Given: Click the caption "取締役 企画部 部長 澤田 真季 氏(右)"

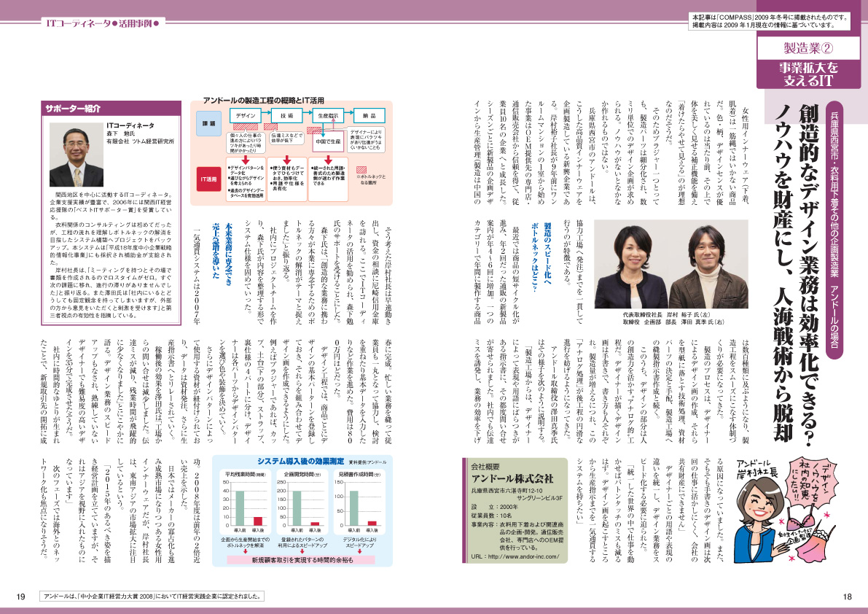Looking at the screenshot, I should [x=673, y=322].
